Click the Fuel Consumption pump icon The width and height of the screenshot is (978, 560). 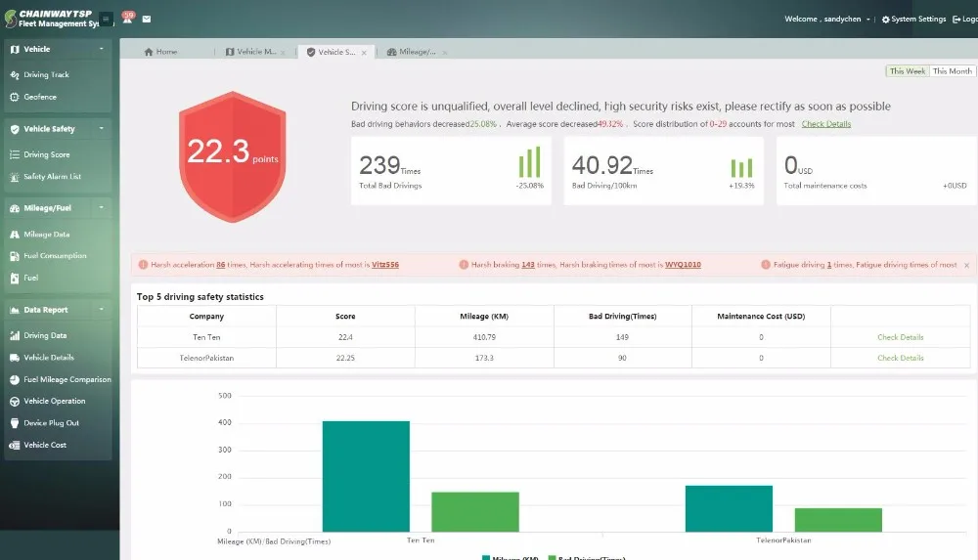(x=15, y=256)
